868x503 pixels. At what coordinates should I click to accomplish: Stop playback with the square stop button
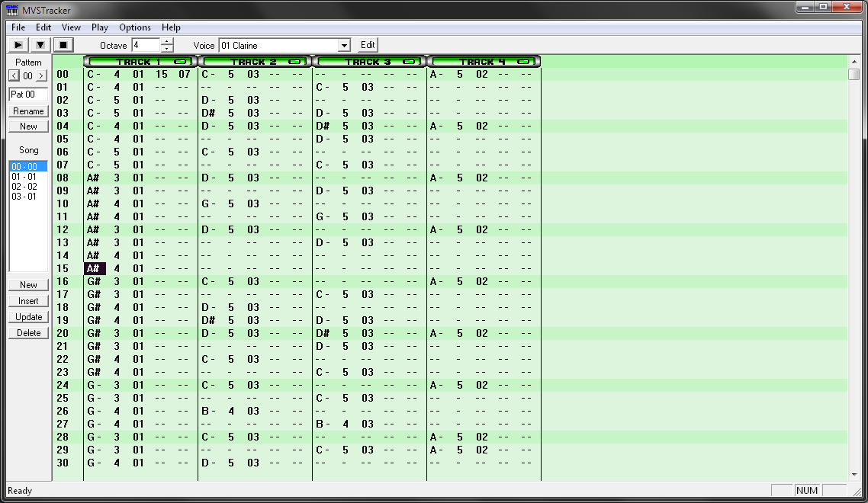(x=63, y=45)
